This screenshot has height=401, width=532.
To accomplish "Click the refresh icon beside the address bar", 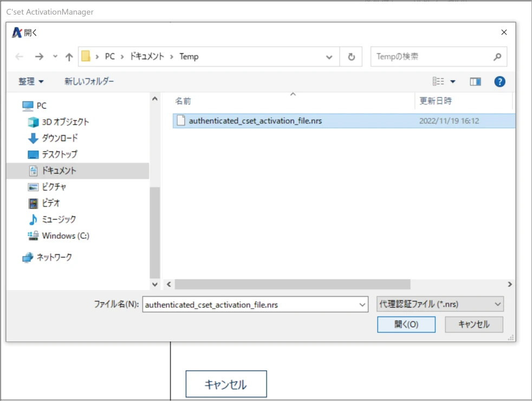I will click(351, 57).
